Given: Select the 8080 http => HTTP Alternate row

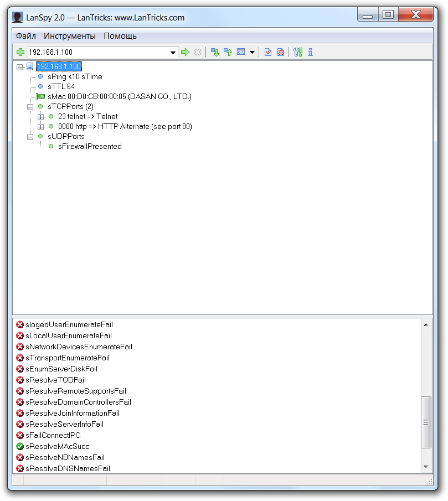Looking at the screenshot, I should (125, 127).
